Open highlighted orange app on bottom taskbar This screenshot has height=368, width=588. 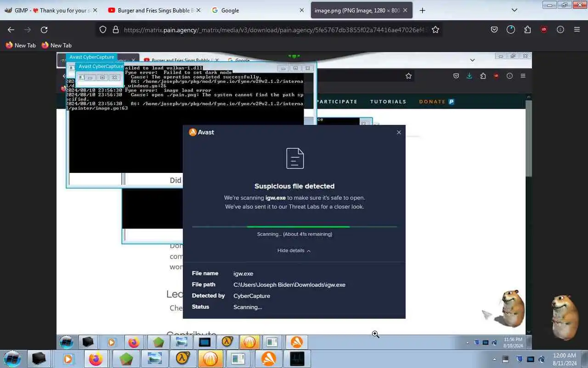(210, 359)
